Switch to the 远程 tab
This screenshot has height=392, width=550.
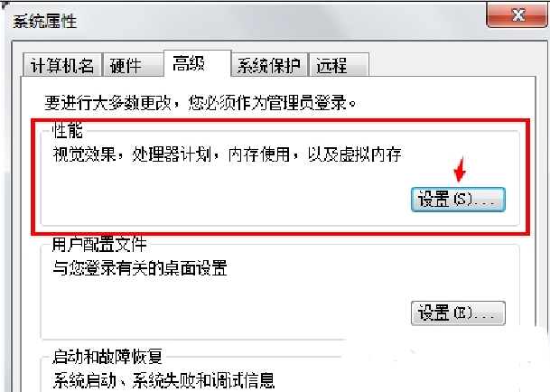click(339, 65)
